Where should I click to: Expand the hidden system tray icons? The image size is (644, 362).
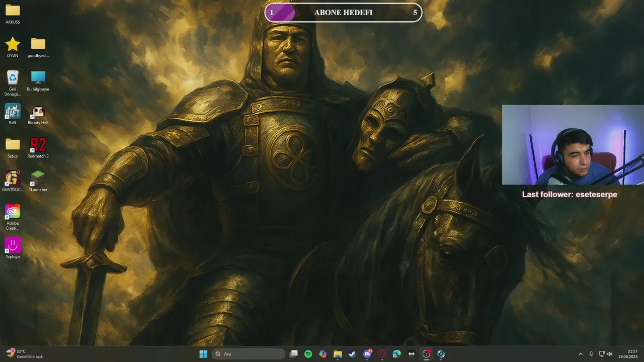[x=580, y=354]
